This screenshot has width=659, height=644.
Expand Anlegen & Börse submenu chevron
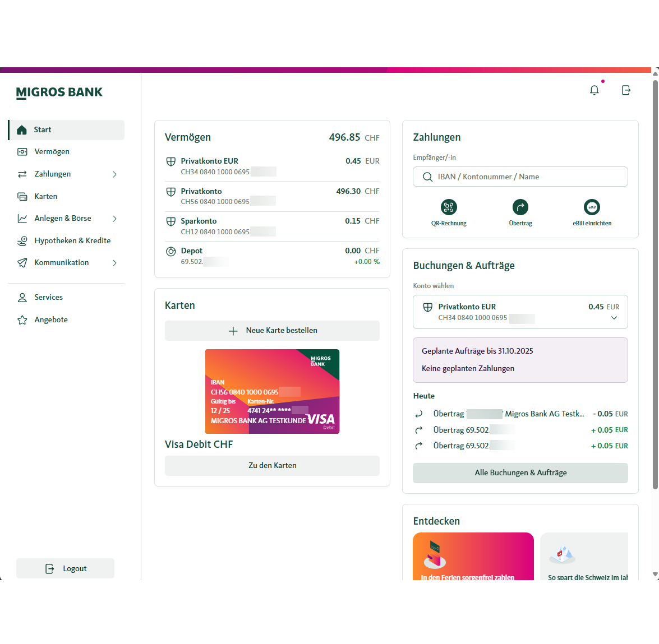coord(114,219)
